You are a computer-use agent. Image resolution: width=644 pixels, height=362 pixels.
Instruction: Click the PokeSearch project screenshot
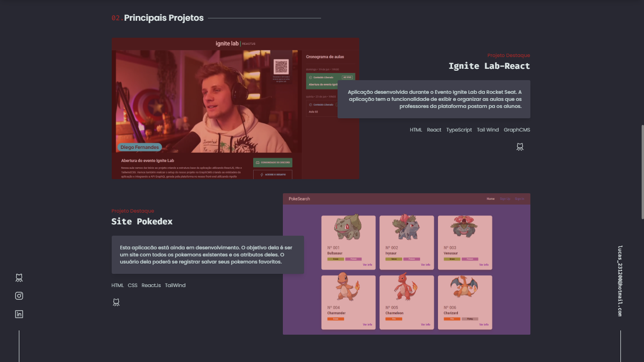pyautogui.click(x=406, y=264)
